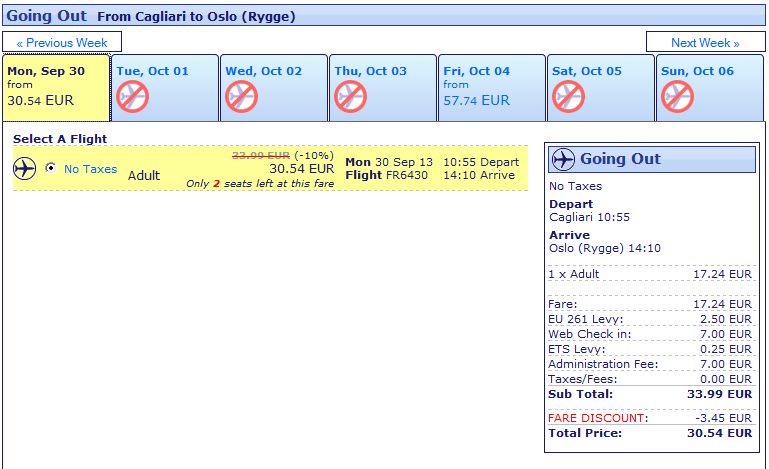This screenshot has width=769, height=469.
Task: Select the Thu, Oct 03 tab
Action: [x=383, y=88]
